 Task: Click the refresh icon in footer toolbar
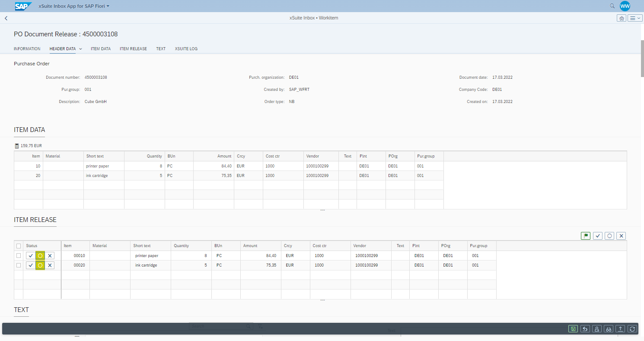coord(632,329)
